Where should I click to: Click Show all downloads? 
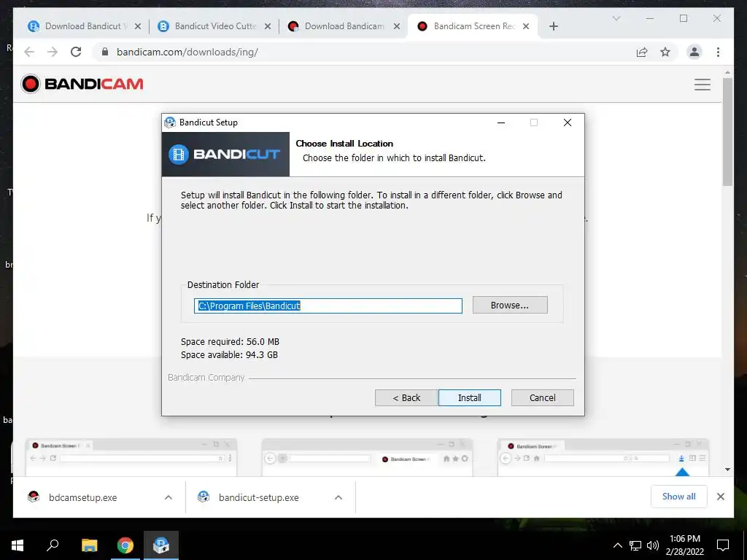click(x=679, y=497)
